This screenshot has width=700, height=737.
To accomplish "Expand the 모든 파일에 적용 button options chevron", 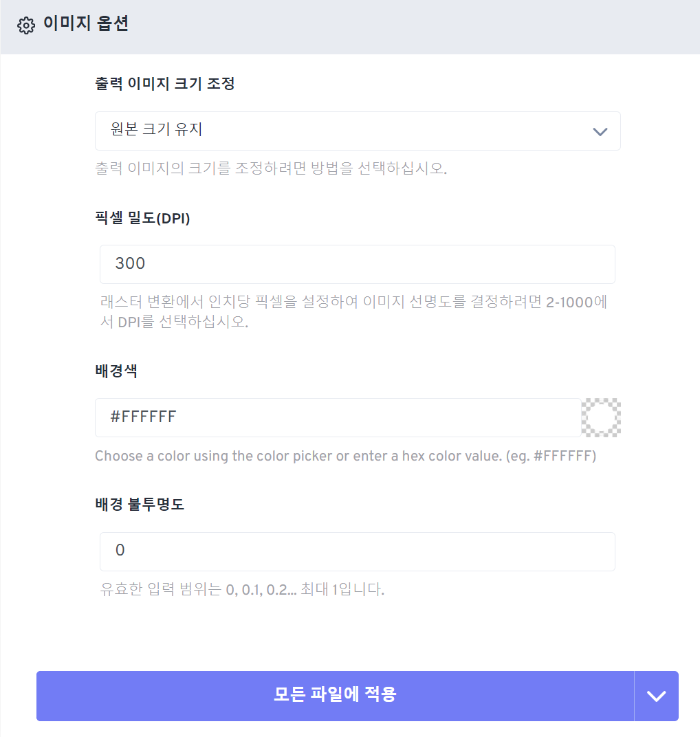I will 656,696.
